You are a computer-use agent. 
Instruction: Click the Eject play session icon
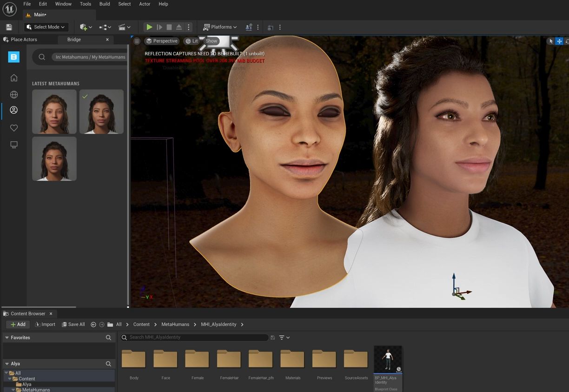point(179,27)
